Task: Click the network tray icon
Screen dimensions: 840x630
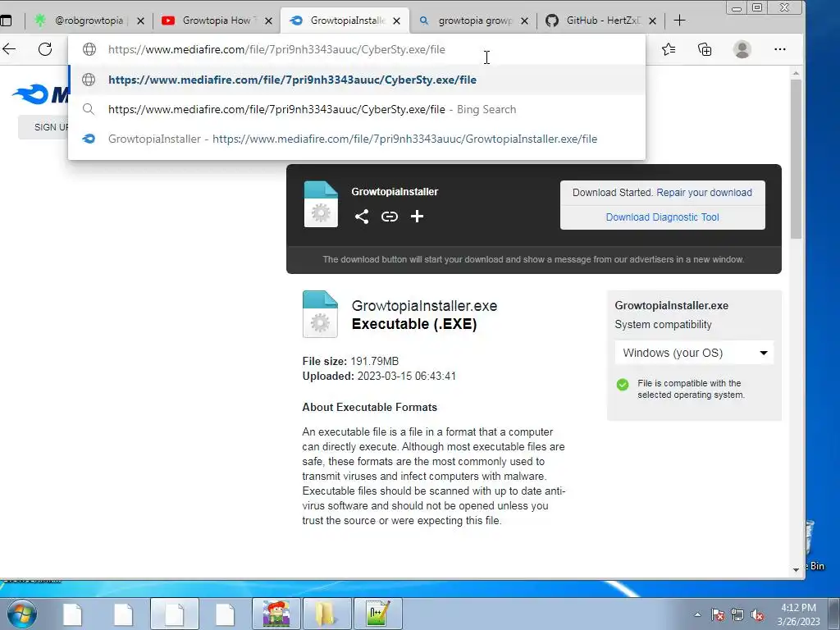Action: pyautogui.click(x=737, y=614)
